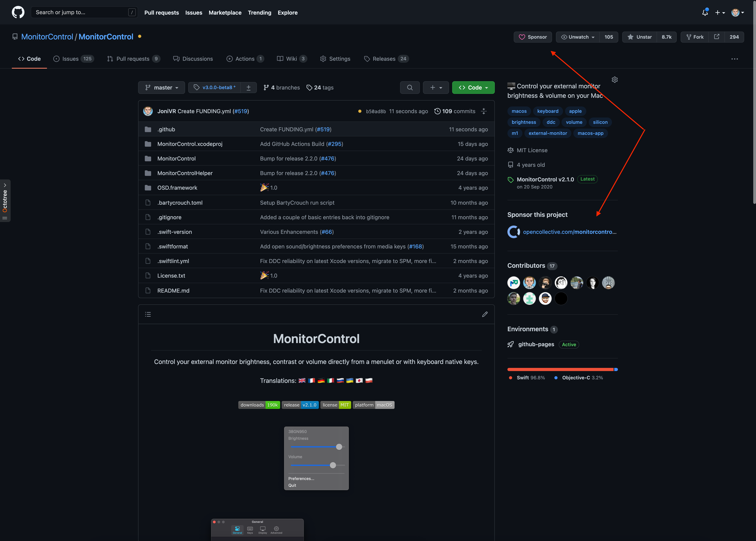Switch to the Pull requests tab

click(x=133, y=59)
